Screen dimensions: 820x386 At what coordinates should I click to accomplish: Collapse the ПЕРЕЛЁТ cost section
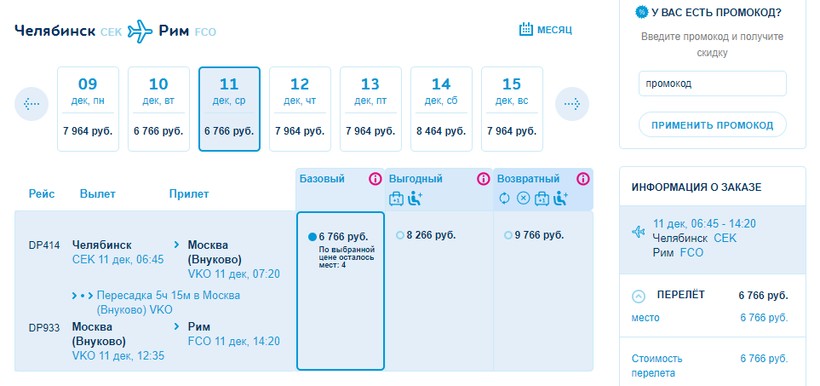[x=639, y=297]
